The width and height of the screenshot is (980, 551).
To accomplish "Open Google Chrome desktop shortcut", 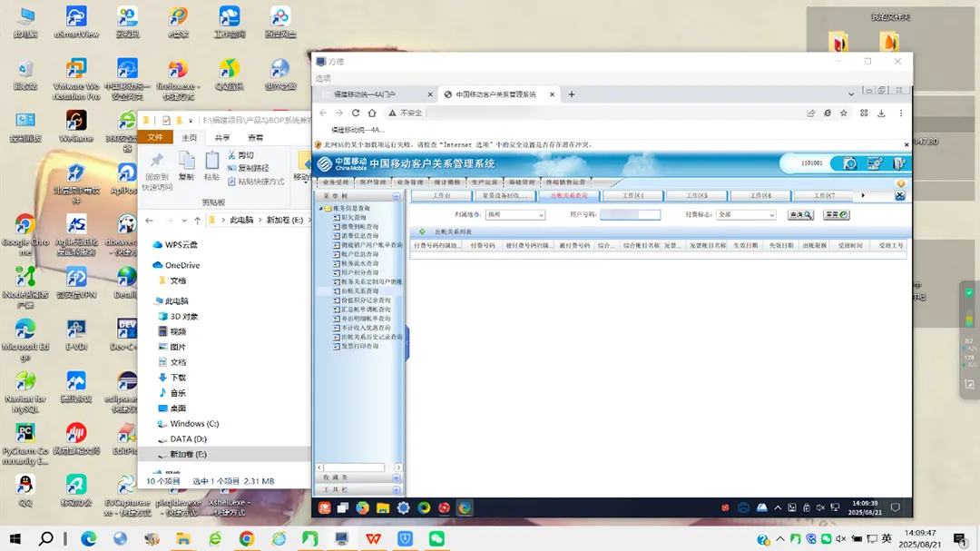I will pos(25,227).
